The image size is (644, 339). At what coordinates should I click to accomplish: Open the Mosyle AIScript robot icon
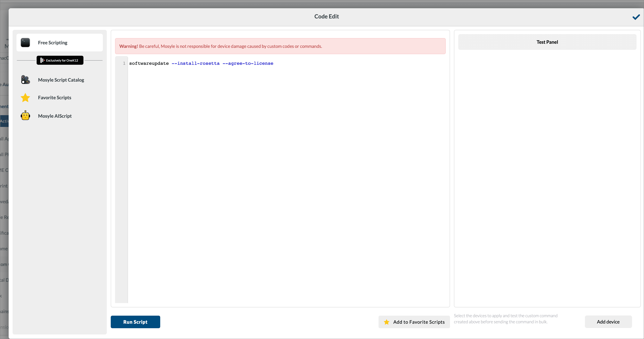[25, 115]
